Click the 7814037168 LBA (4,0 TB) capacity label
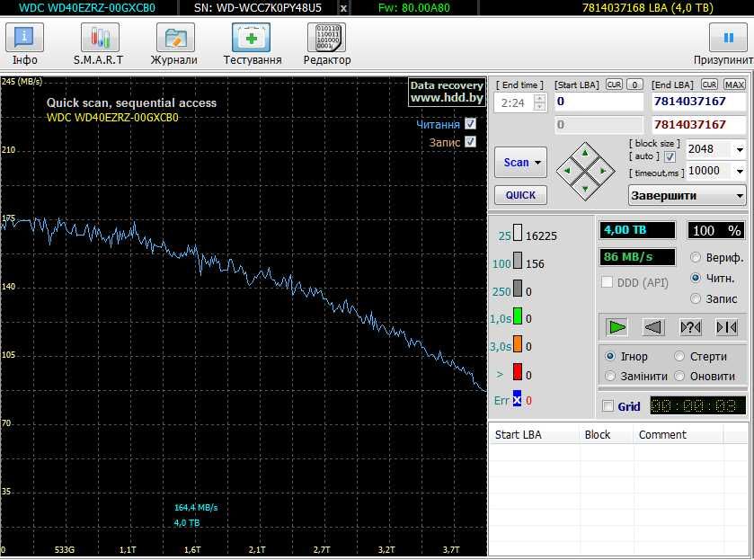754x560 pixels. click(x=648, y=8)
